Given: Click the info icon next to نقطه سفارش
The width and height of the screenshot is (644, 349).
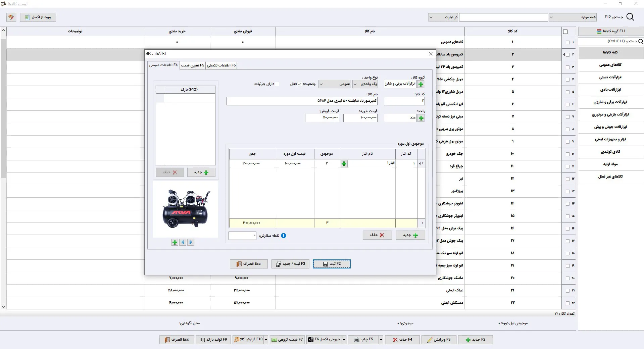Looking at the screenshot, I should tap(284, 236).
